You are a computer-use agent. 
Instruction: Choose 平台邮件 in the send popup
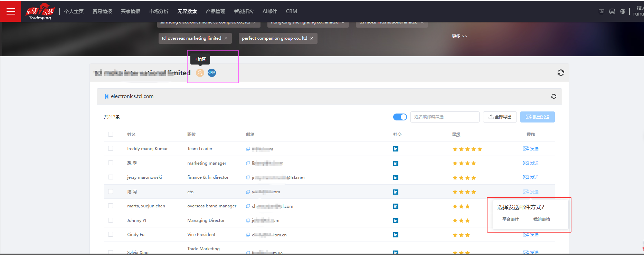pos(510,219)
